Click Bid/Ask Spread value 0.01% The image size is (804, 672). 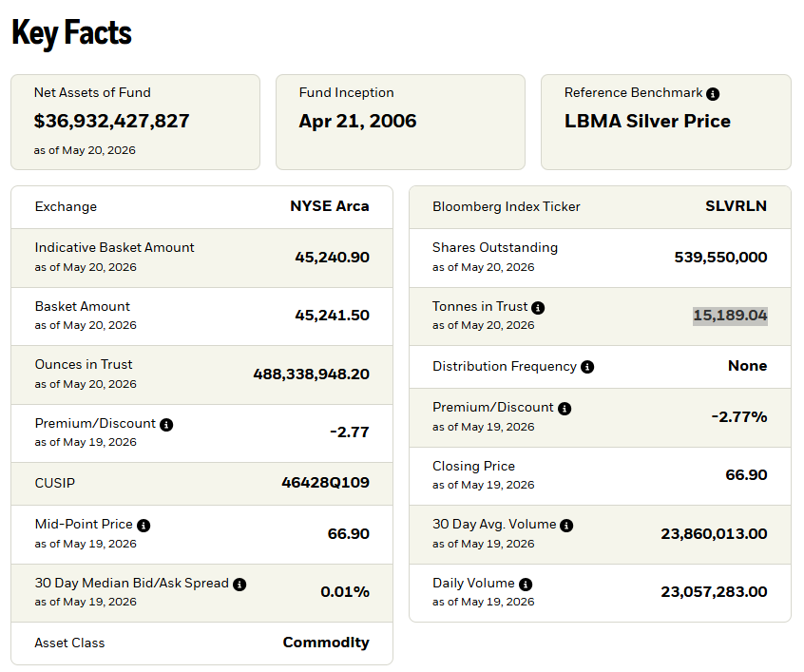[x=345, y=591]
